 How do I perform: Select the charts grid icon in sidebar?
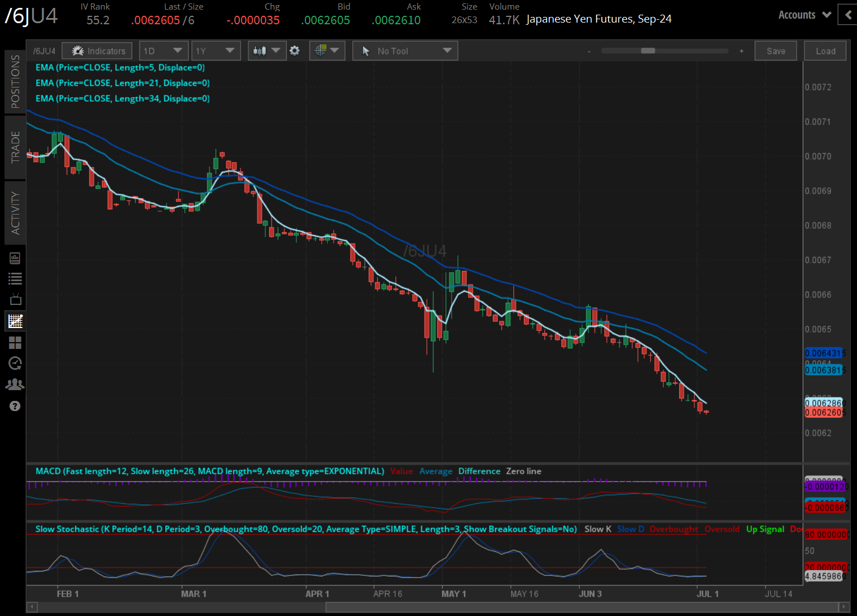[15, 321]
